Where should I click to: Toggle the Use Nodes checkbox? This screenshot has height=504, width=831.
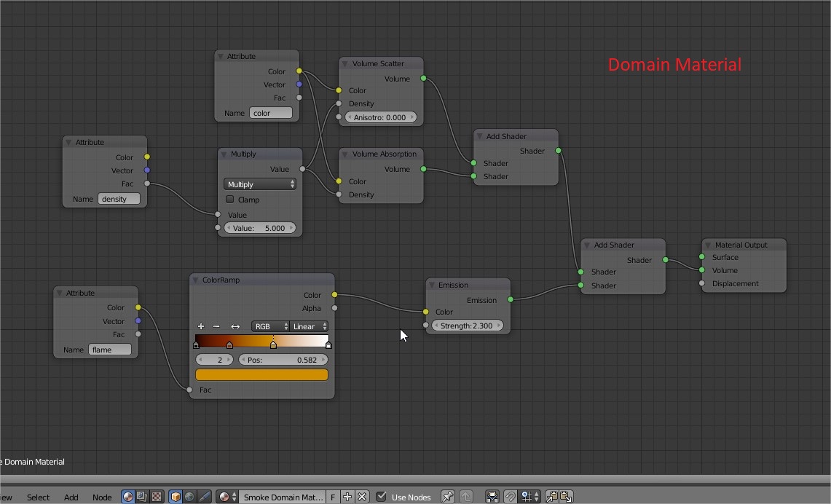point(381,497)
